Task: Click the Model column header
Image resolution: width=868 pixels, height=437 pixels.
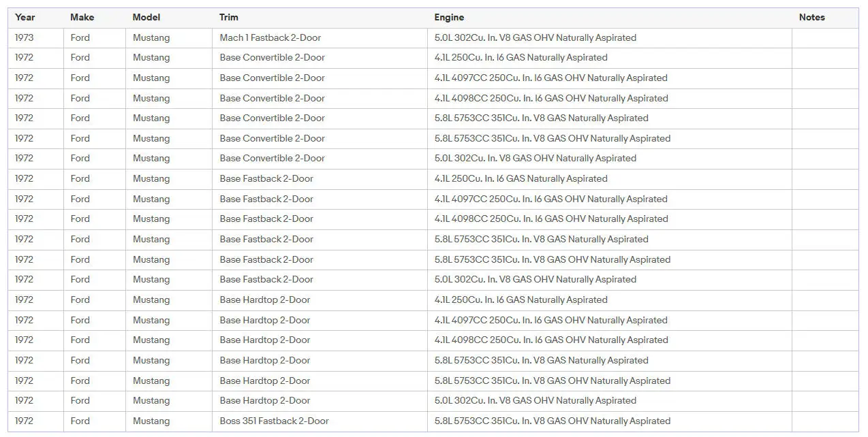Action: pos(168,18)
